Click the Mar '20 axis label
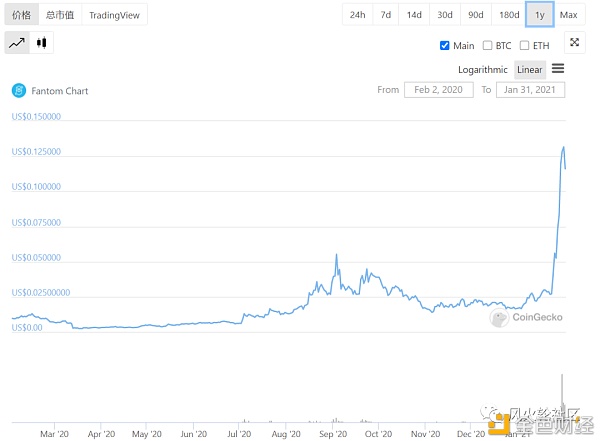 coord(54,434)
